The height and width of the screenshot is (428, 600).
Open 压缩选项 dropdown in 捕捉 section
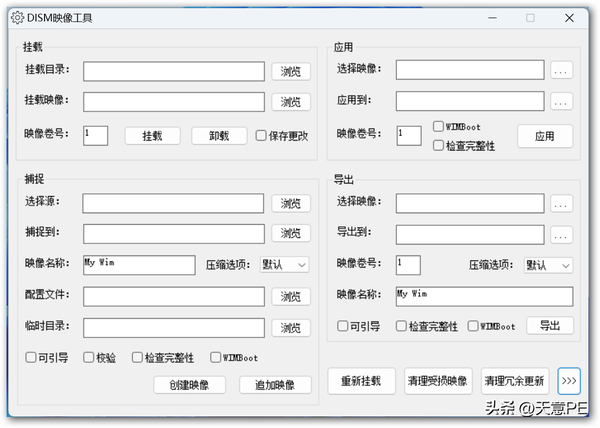coord(284,265)
